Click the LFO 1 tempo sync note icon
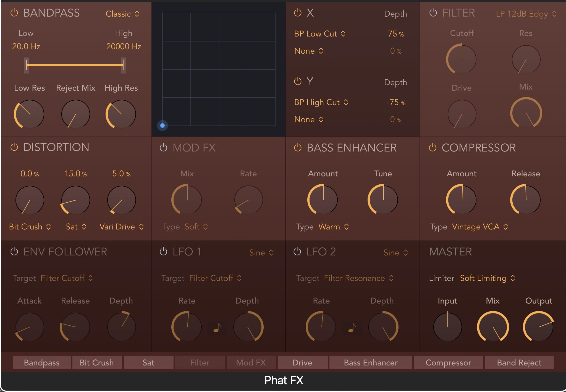566x392 pixels. click(217, 328)
